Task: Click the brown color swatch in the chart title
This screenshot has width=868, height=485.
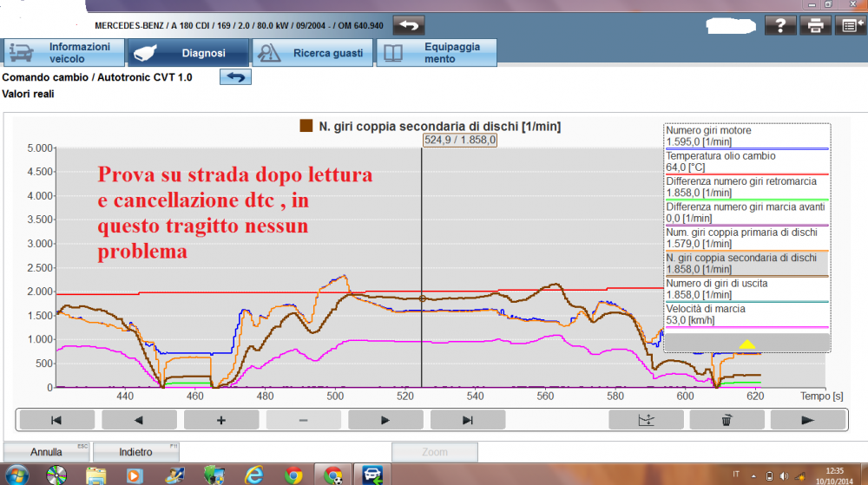Action: [x=306, y=126]
